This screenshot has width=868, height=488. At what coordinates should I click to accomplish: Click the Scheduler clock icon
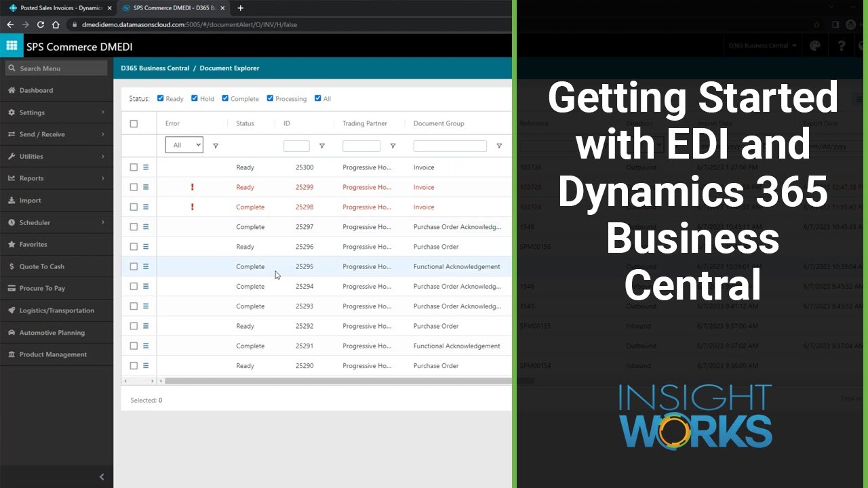(12, 222)
